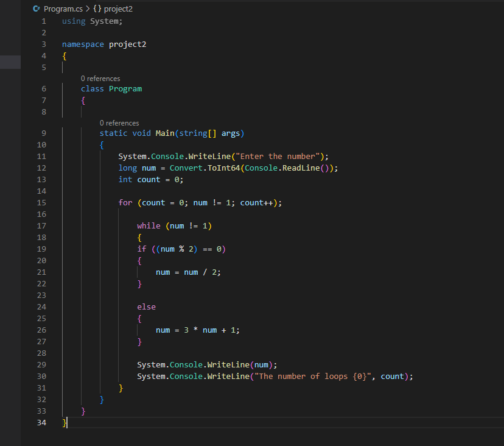Click 'num = num / 2;' statement
504x446 pixels.
click(x=188, y=272)
